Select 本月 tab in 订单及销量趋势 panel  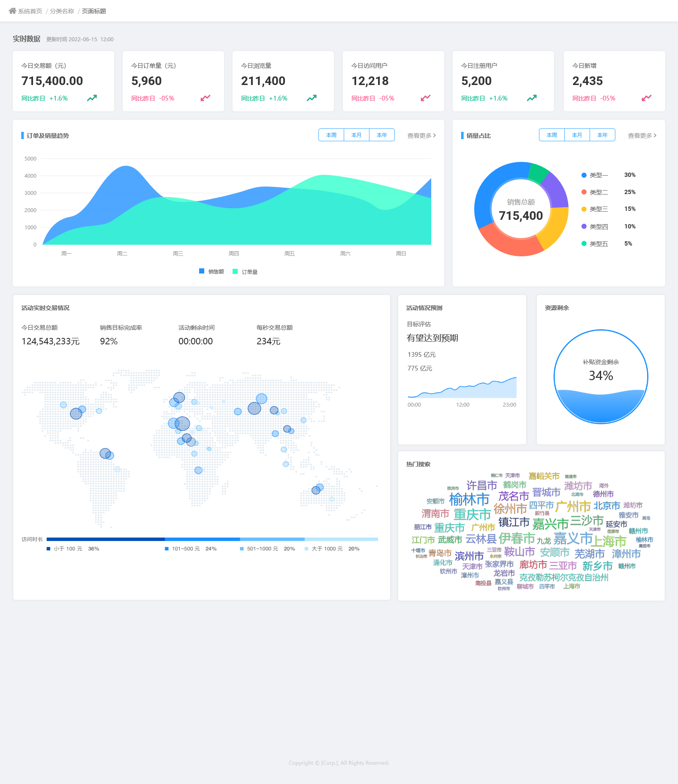coord(357,135)
